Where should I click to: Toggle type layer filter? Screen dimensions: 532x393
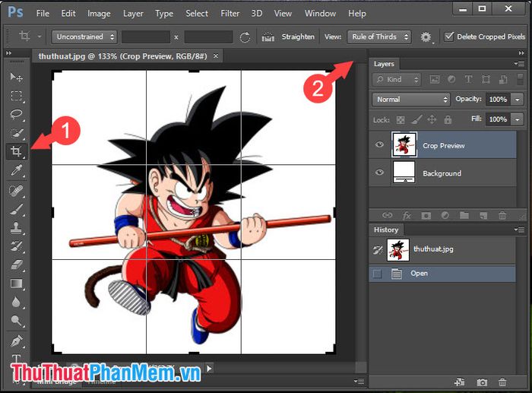pos(468,79)
